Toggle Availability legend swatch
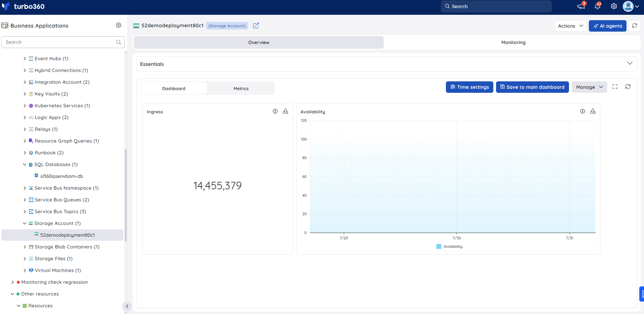 pyautogui.click(x=439, y=246)
